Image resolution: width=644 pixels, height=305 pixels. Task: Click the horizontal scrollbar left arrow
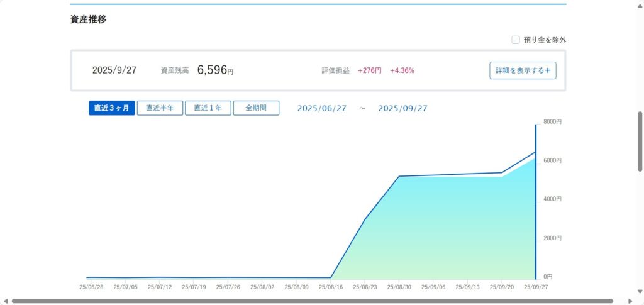tap(6, 301)
